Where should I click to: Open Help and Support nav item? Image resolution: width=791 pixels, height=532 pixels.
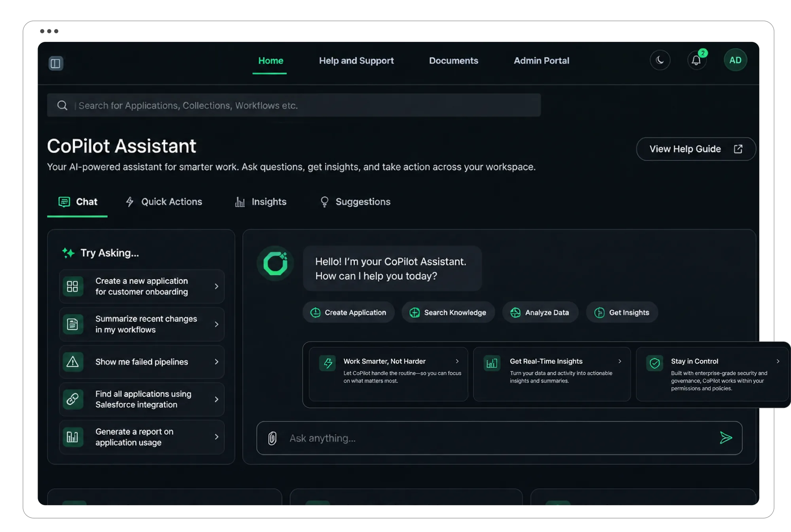[356, 60]
